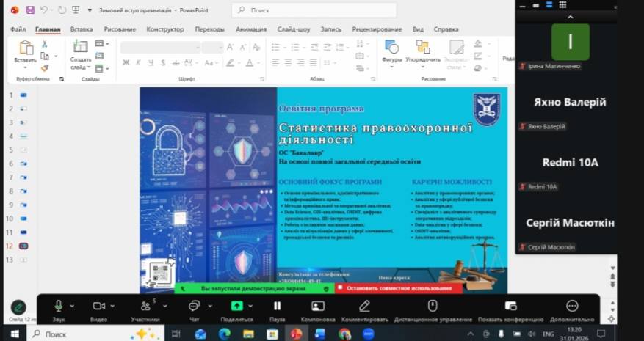
Task: Open the Чат chat icon
Action: (194, 306)
